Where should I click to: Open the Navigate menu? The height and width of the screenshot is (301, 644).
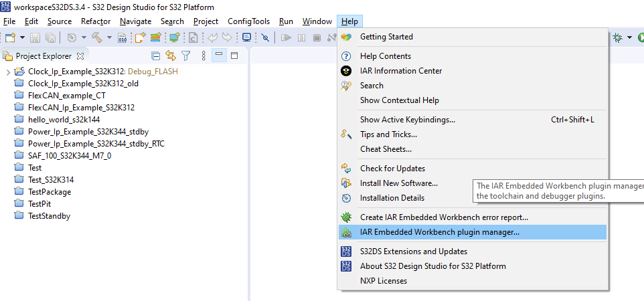click(135, 21)
